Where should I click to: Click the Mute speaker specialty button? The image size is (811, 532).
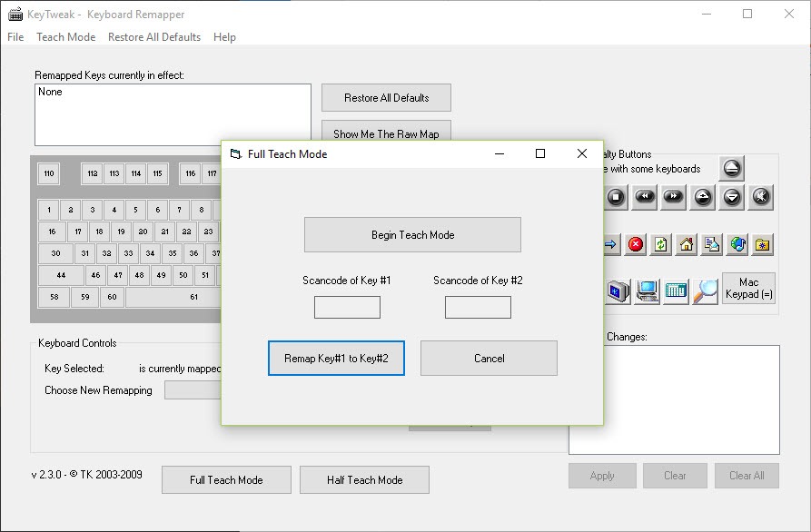761,197
